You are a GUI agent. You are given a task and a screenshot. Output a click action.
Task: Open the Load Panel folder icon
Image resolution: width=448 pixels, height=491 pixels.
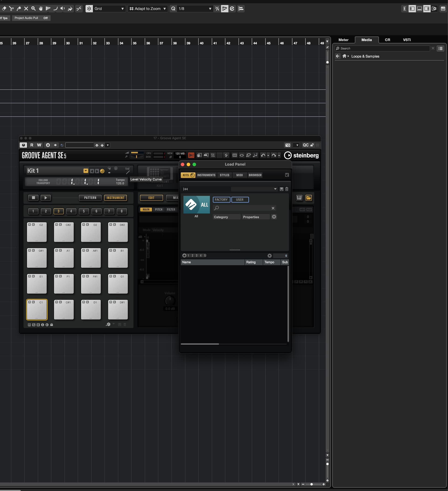(x=308, y=198)
